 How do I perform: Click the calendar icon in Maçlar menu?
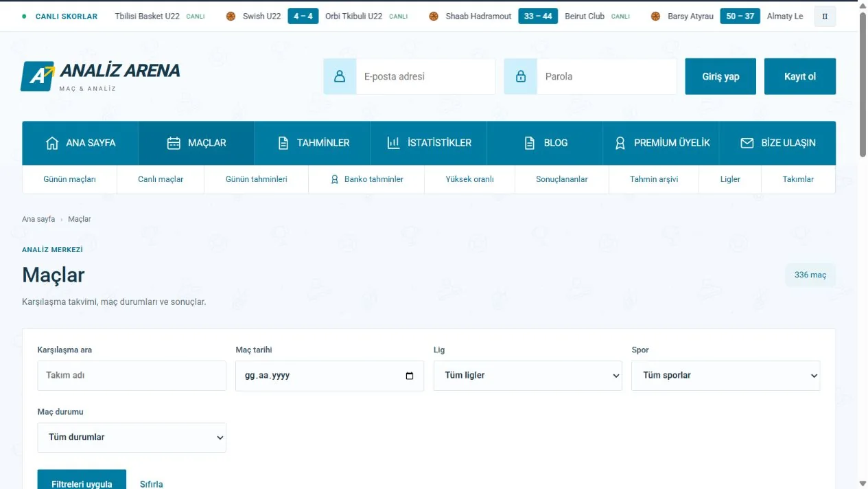(174, 143)
